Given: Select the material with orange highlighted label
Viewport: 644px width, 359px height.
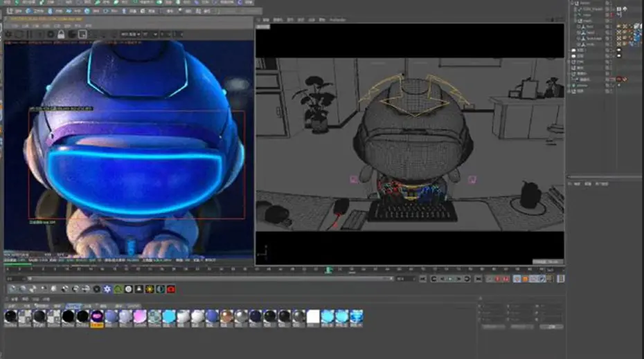Looking at the screenshot, I should click(x=97, y=317).
